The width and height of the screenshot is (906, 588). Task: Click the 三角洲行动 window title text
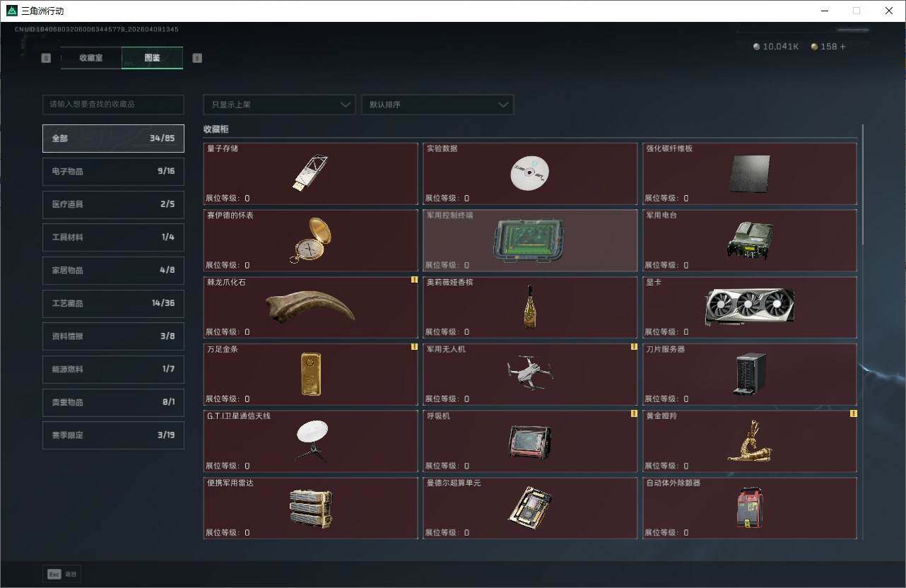42,11
